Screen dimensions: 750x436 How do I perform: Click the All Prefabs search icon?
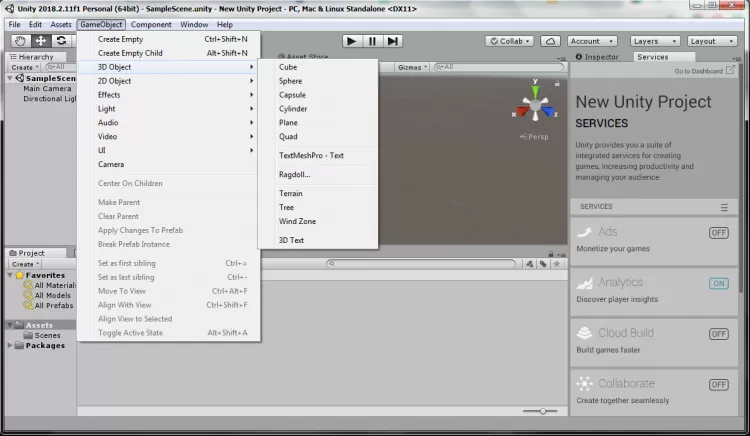pyautogui.click(x=28, y=305)
